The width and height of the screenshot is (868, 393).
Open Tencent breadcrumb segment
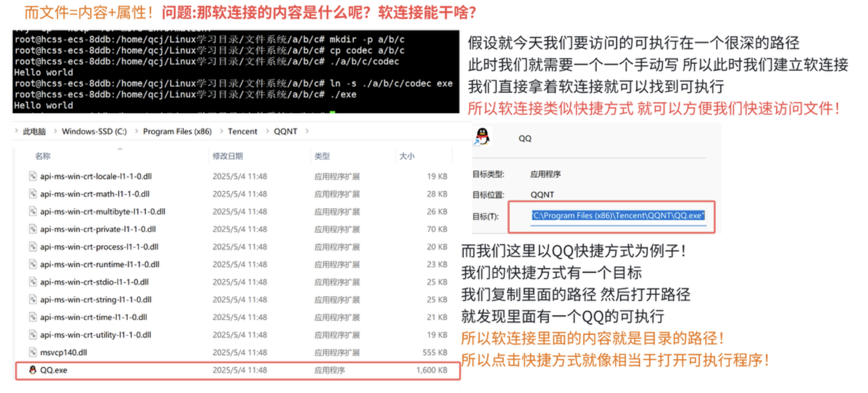coord(243,131)
